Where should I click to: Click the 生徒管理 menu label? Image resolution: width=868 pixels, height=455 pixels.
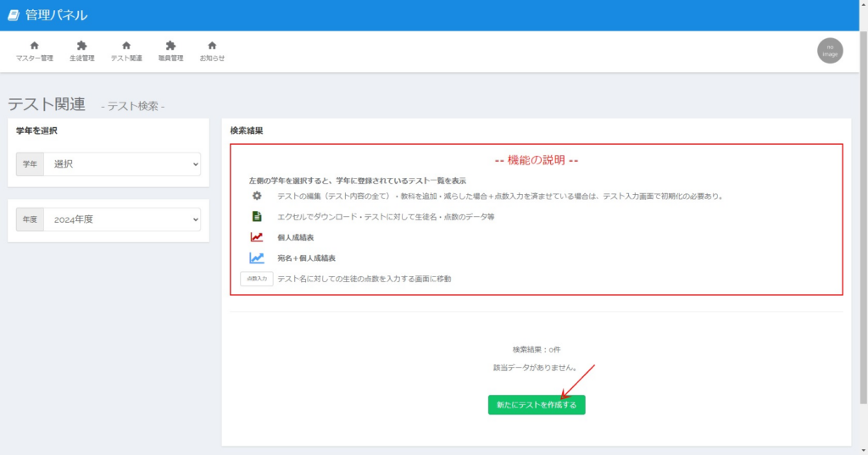click(82, 58)
